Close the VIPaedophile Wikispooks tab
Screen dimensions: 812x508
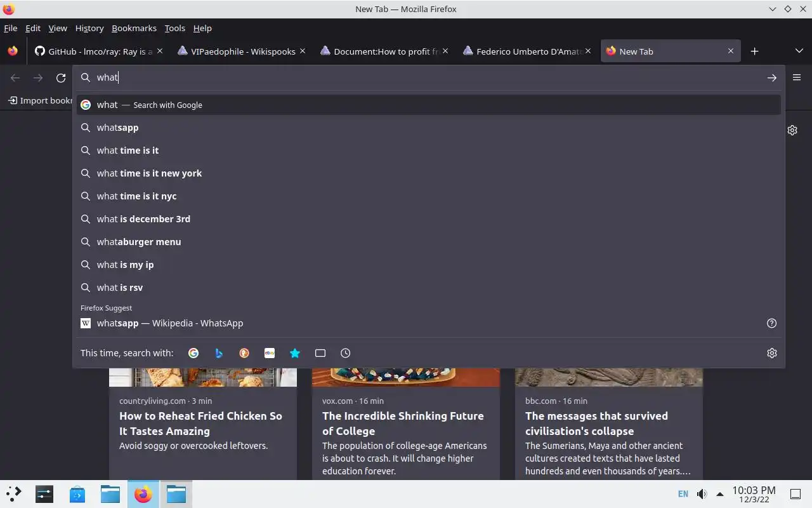click(x=303, y=51)
